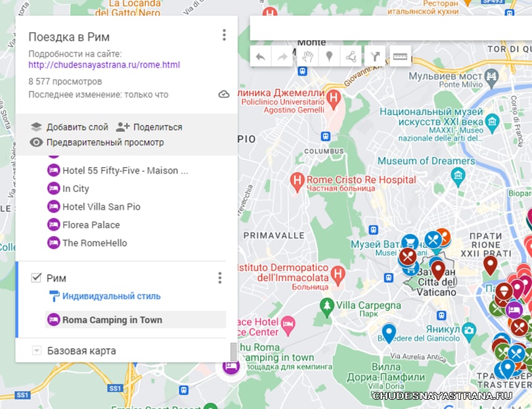Click Предварительный просмотр

coord(97,142)
